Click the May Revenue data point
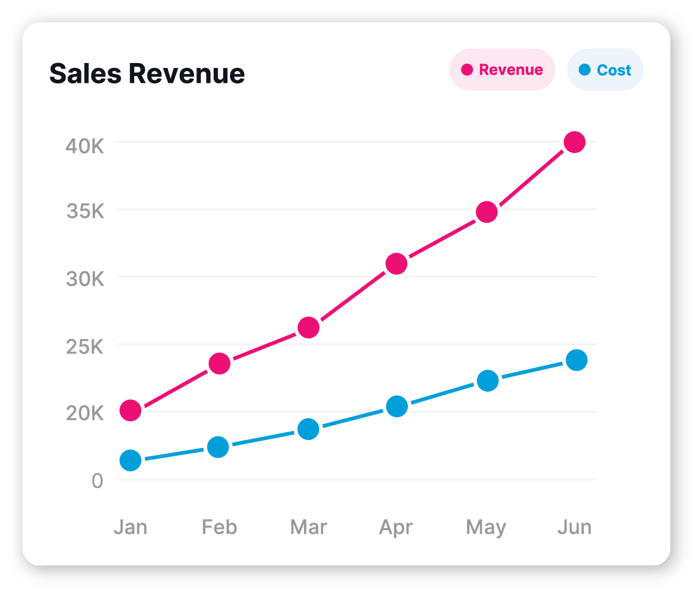This screenshot has height=595, width=700. (486, 212)
